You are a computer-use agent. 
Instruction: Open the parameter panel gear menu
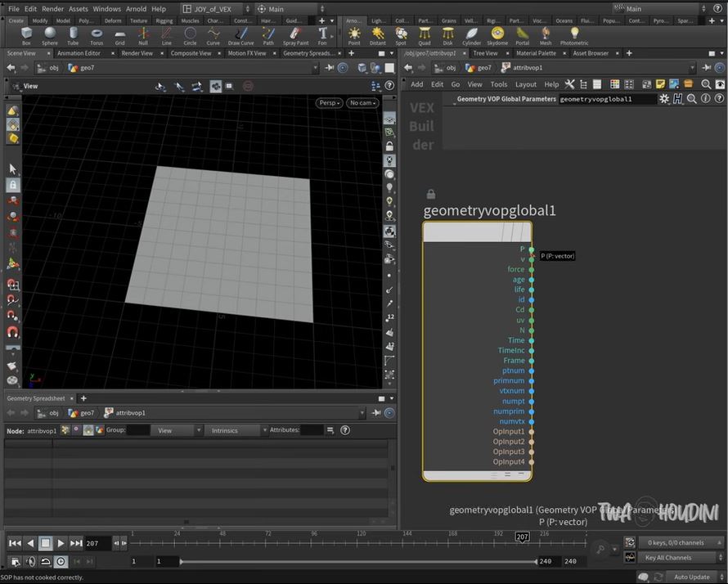pos(664,99)
